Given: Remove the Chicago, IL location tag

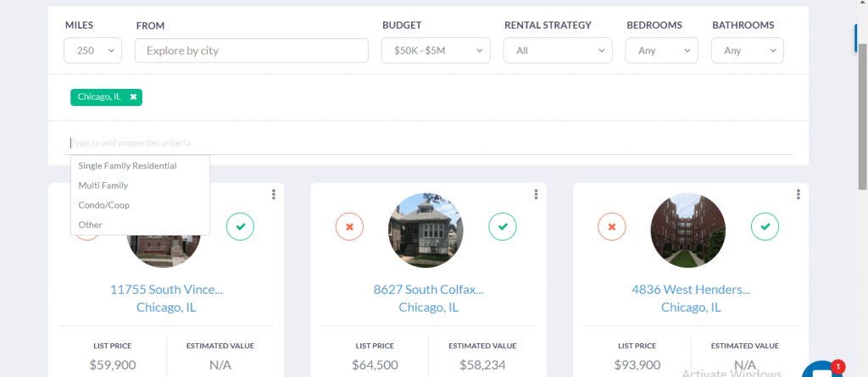Looking at the screenshot, I should coord(133,97).
